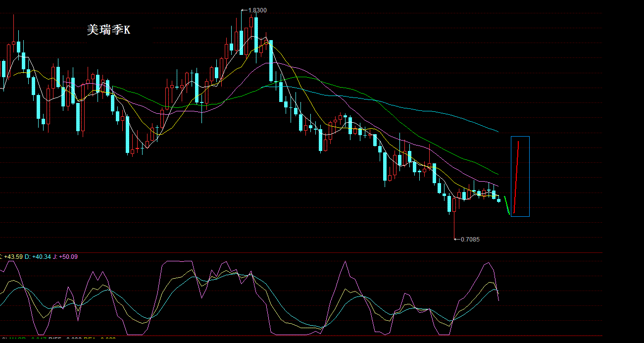The image size is (644, 343).
Task: Click the 0.7085 low price label
Action: [x=470, y=239]
